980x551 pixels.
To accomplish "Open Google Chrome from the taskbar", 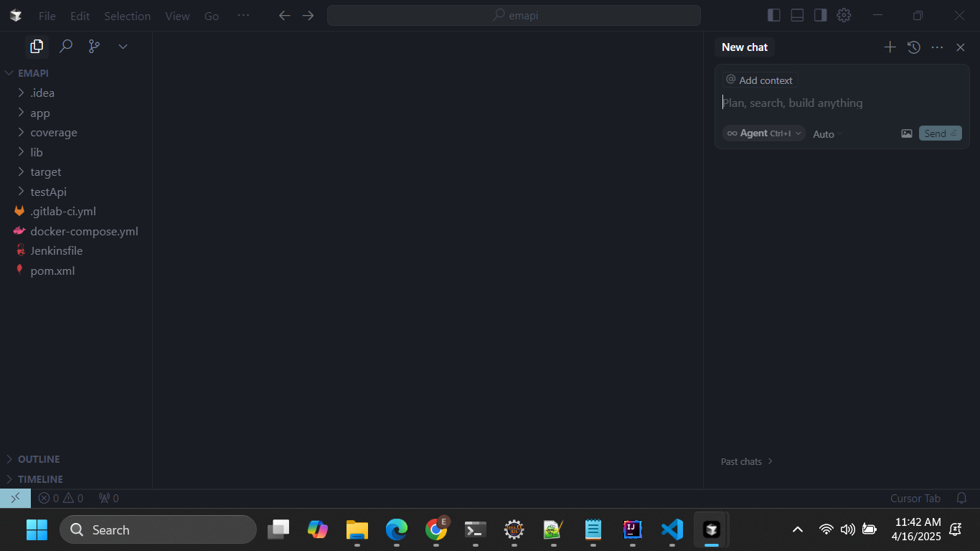I will click(x=436, y=529).
